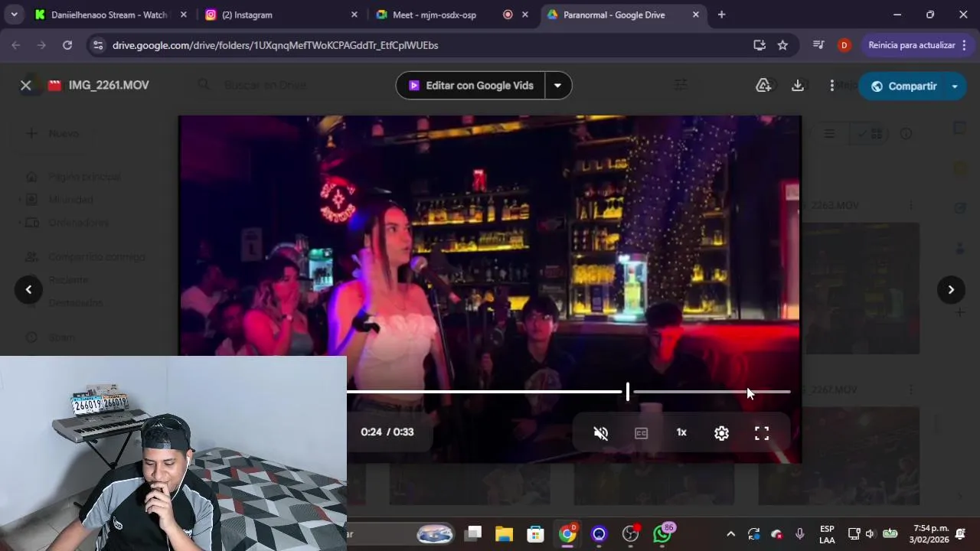Open the tab search dropdown
The image size is (980, 551).
pyautogui.click(x=14, y=15)
